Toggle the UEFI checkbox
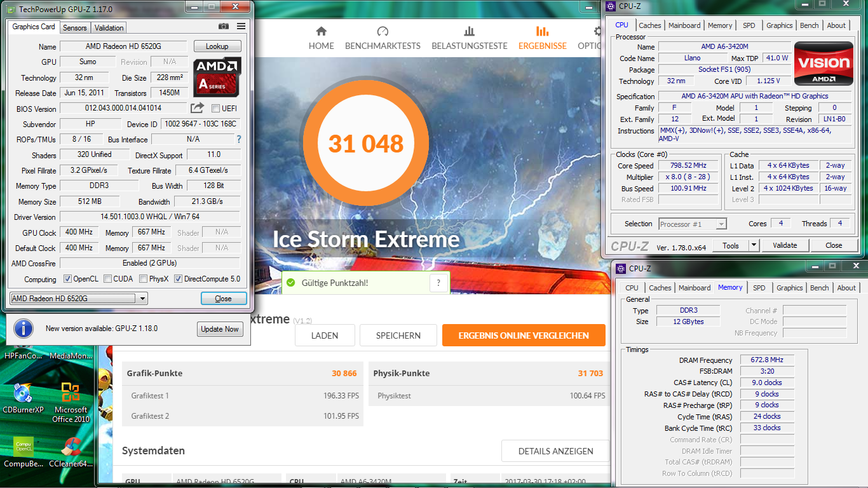 215,108
